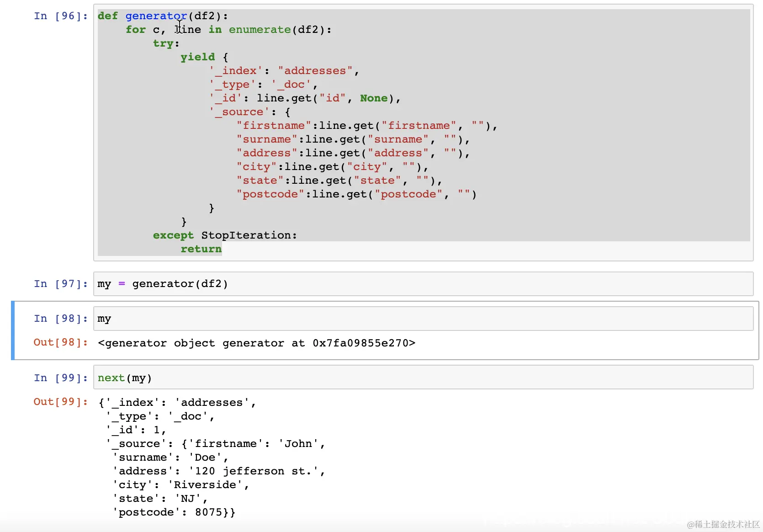The image size is (763, 532).
Task: Click the 'yield' keyword in the code
Action: coord(197,57)
